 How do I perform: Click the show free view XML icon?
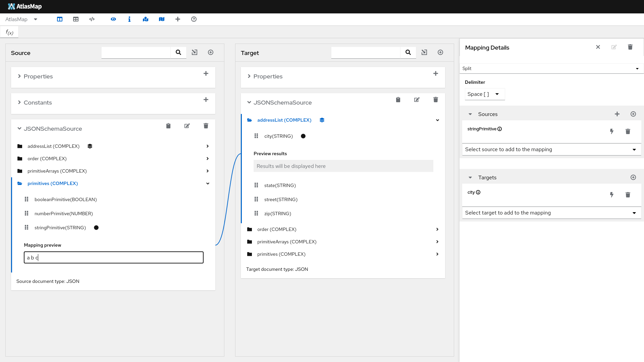pyautogui.click(x=92, y=19)
